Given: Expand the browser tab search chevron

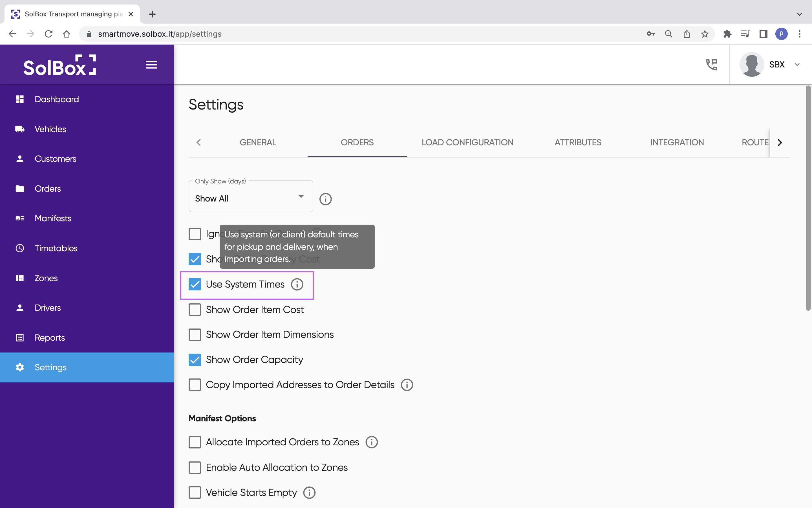Looking at the screenshot, I should point(800,14).
